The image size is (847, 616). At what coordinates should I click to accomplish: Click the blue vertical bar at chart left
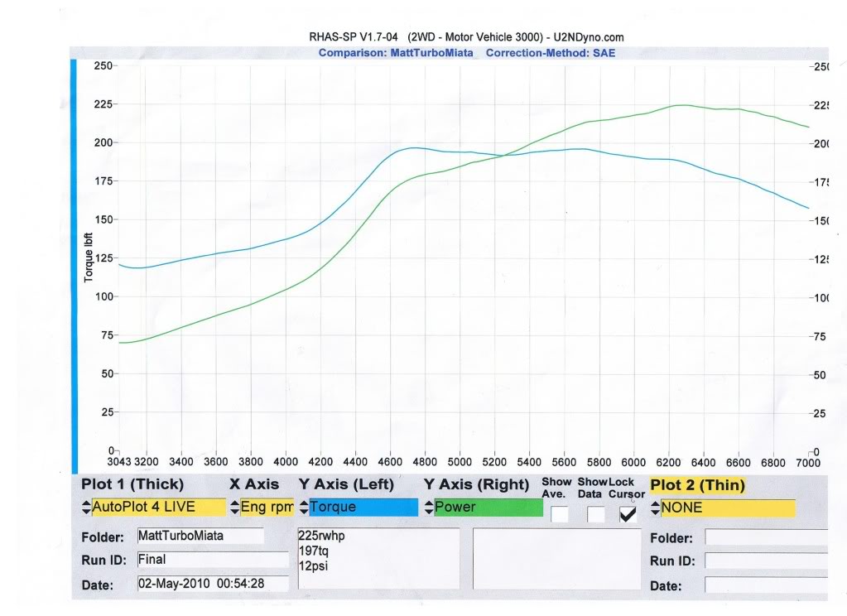pos(74,267)
